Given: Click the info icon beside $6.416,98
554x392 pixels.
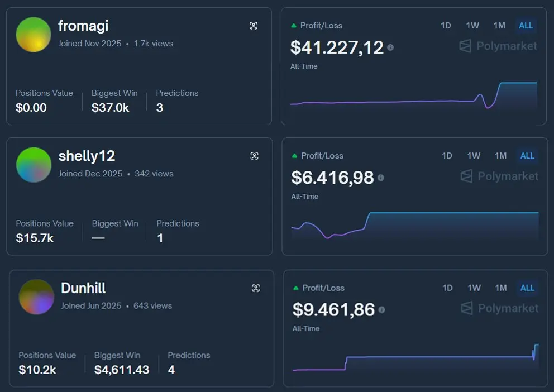Looking at the screenshot, I should coord(380,178).
